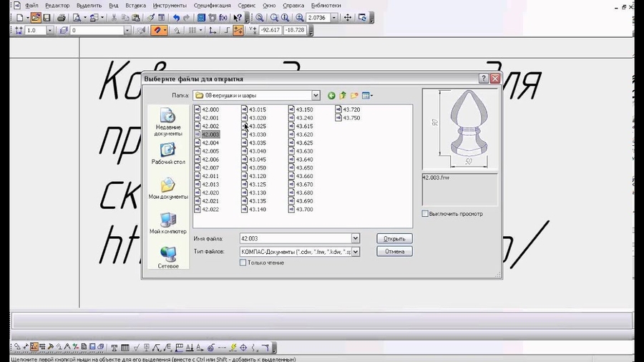This screenshot has height=362, width=644.
Task: Click the Save icon in the main toolbar
Action: (47, 17)
